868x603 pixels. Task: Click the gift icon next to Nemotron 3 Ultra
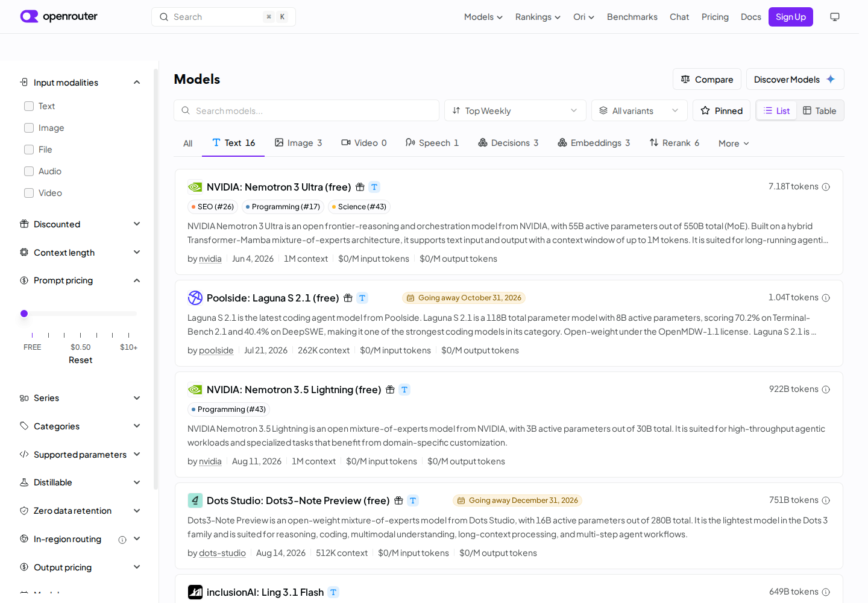tap(360, 187)
